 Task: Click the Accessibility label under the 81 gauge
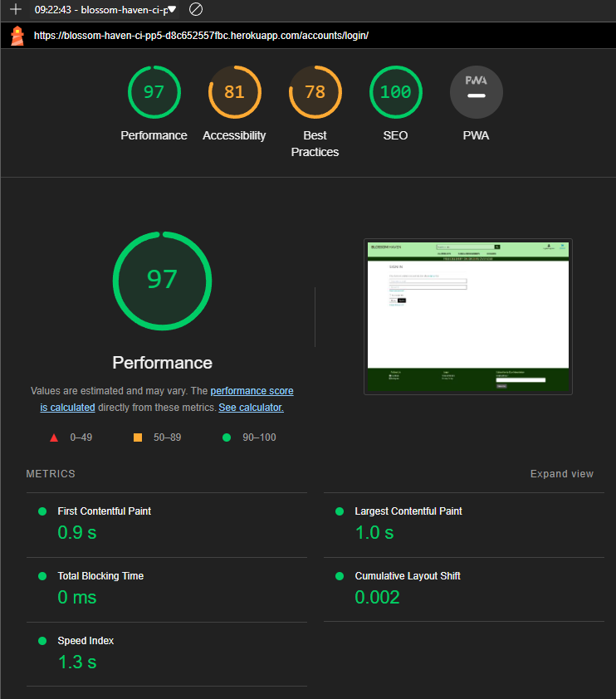coord(234,135)
